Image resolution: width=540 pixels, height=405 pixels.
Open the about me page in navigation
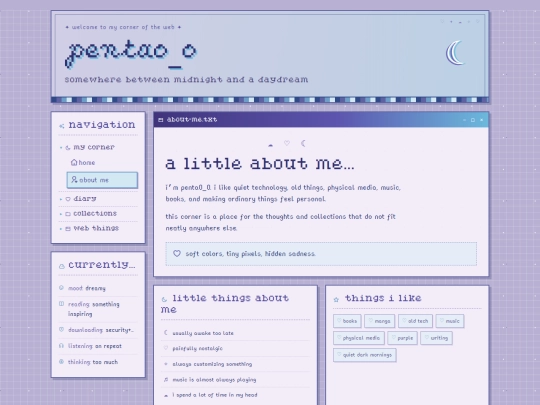pyautogui.click(x=102, y=180)
